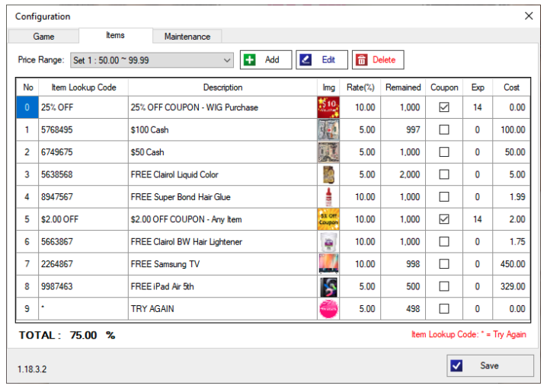This screenshot has height=392, width=547.
Task: Check Coupon box for FREE iPad Air 5th
Action: coord(444,286)
